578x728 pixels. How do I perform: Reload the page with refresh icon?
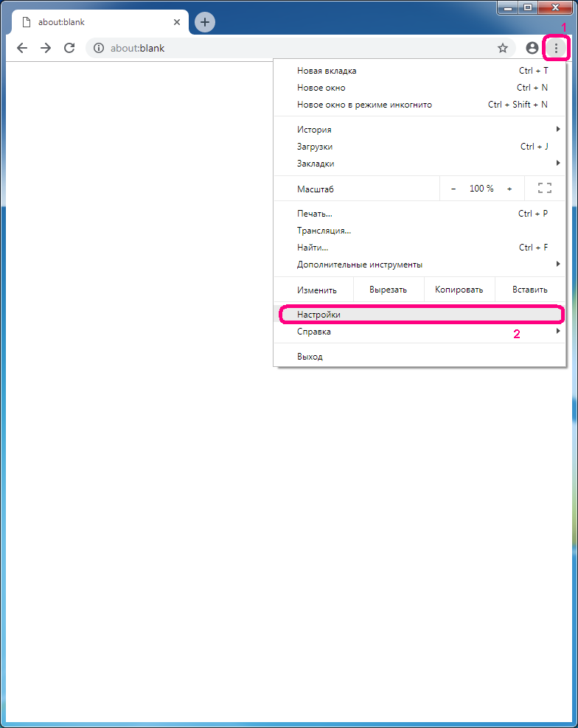[69, 48]
